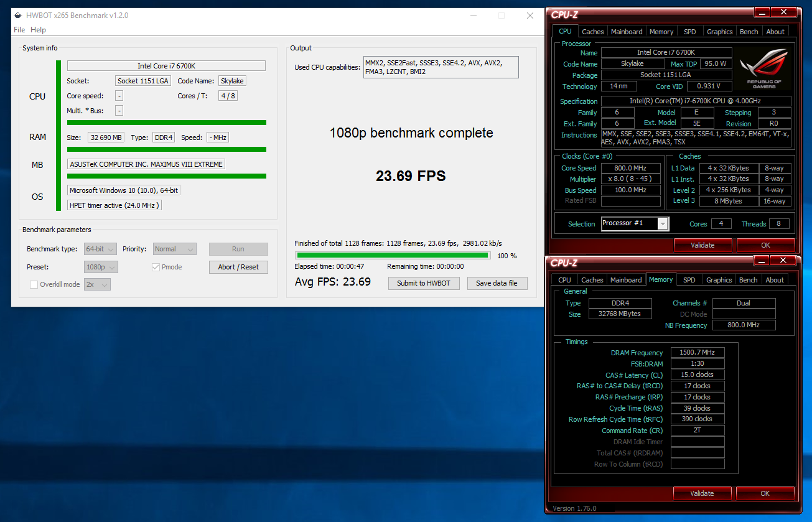
Task: Minimize the HWBOT x265 Benchmark window
Action: pyautogui.click(x=474, y=16)
